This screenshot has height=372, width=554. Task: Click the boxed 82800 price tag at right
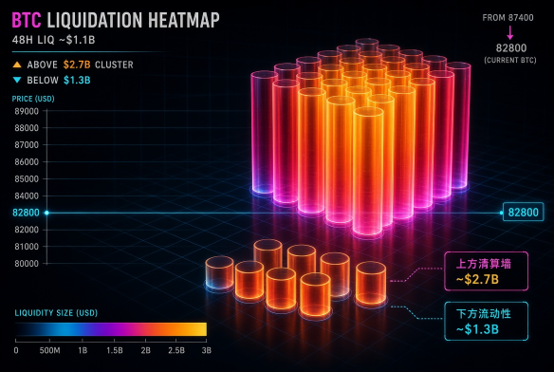pyautogui.click(x=523, y=212)
